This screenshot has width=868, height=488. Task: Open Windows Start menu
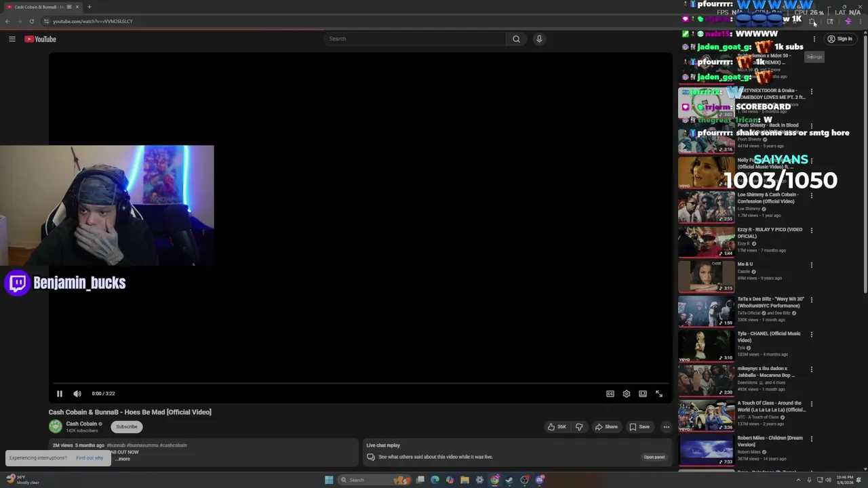(329, 480)
